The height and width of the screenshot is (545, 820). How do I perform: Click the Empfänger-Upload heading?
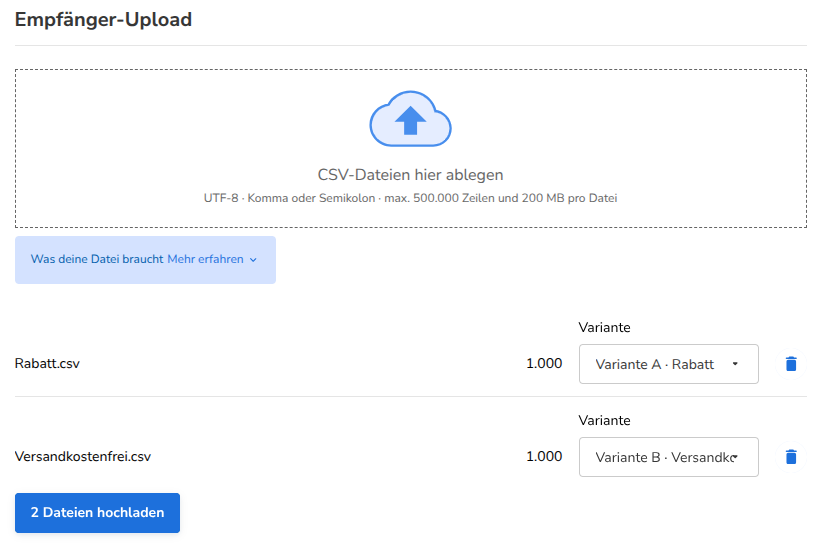[103, 20]
